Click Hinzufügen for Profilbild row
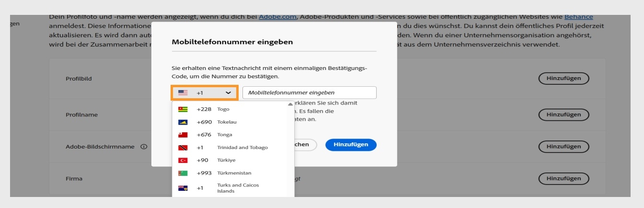The image size is (644, 208). 564,79
